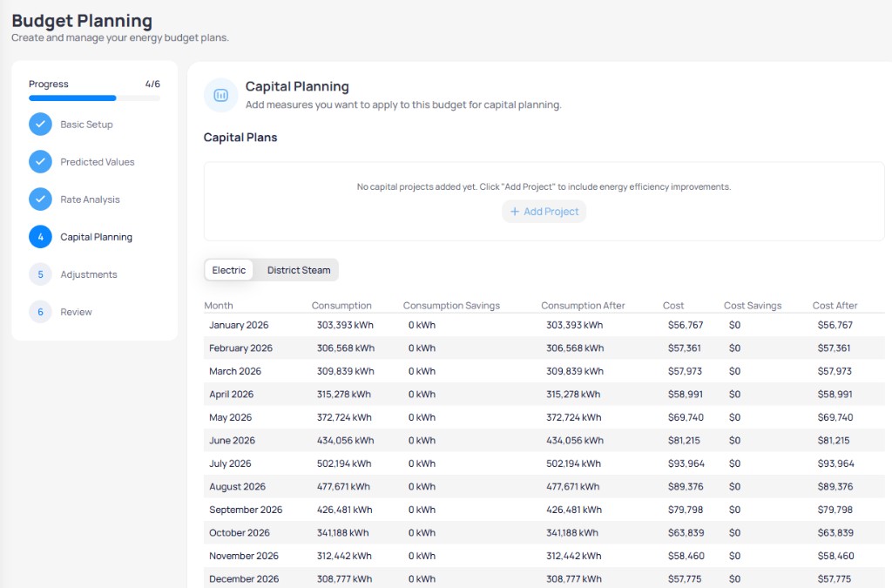The image size is (892, 588).
Task: Click the progress bar
Action: [94, 98]
